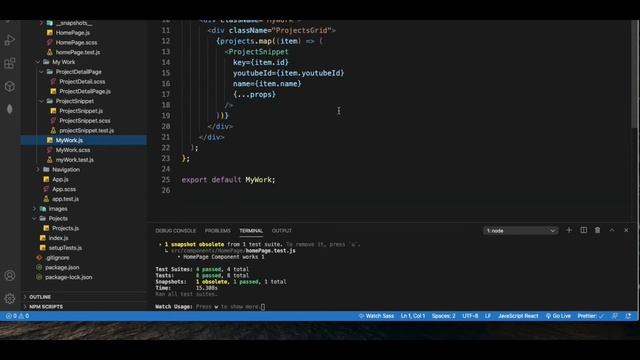640x360 pixels.
Task: Click the editor vertical scrollbar
Action: tap(634, 73)
